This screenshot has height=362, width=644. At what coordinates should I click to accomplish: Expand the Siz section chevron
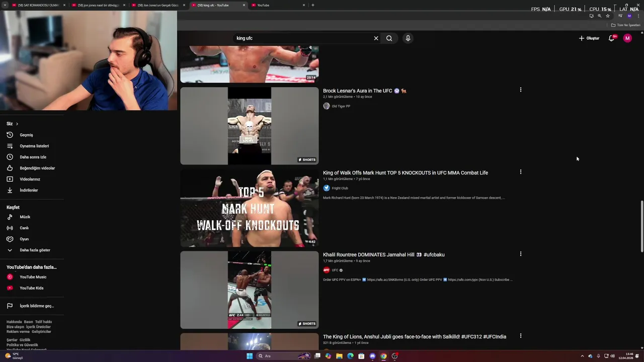[17, 124]
